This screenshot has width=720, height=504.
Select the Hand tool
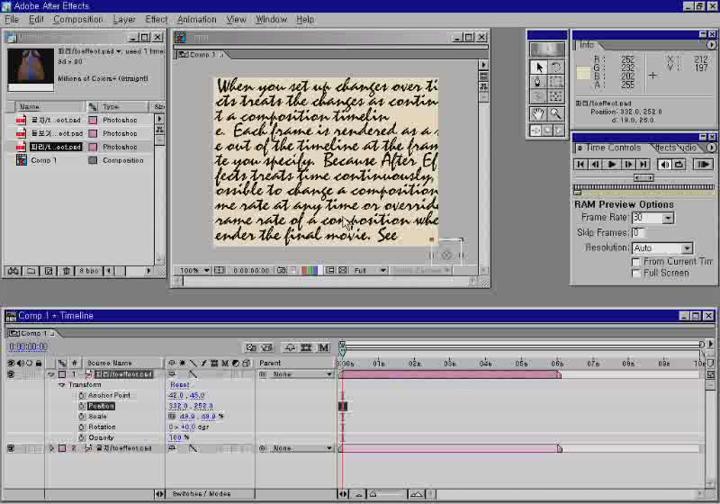[539, 113]
